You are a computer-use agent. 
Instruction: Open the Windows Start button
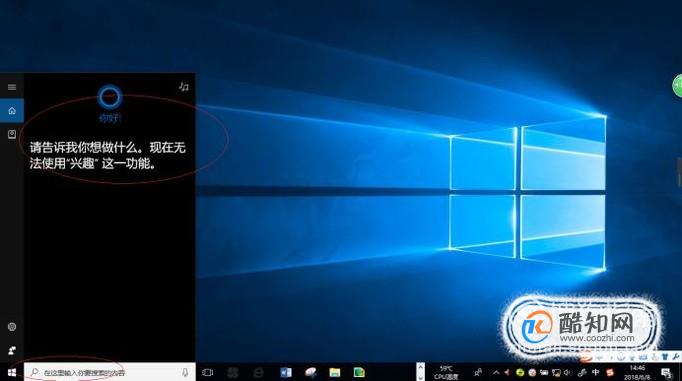[x=12, y=373]
